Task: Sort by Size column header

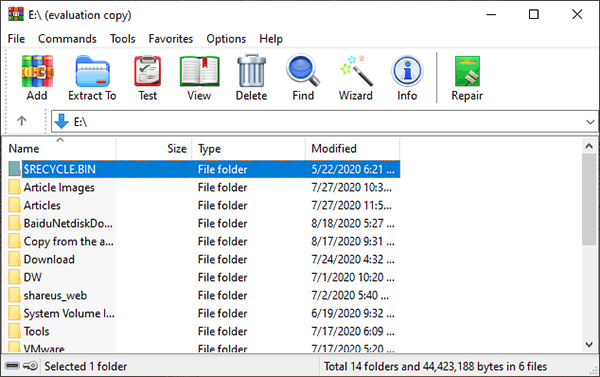Action: [154, 148]
